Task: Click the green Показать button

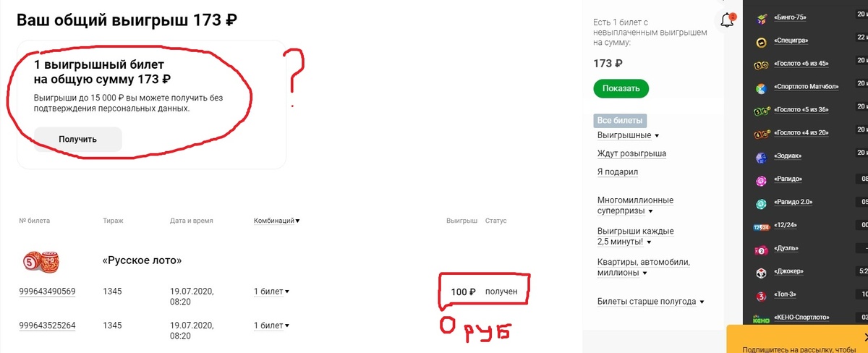Action: [x=621, y=89]
